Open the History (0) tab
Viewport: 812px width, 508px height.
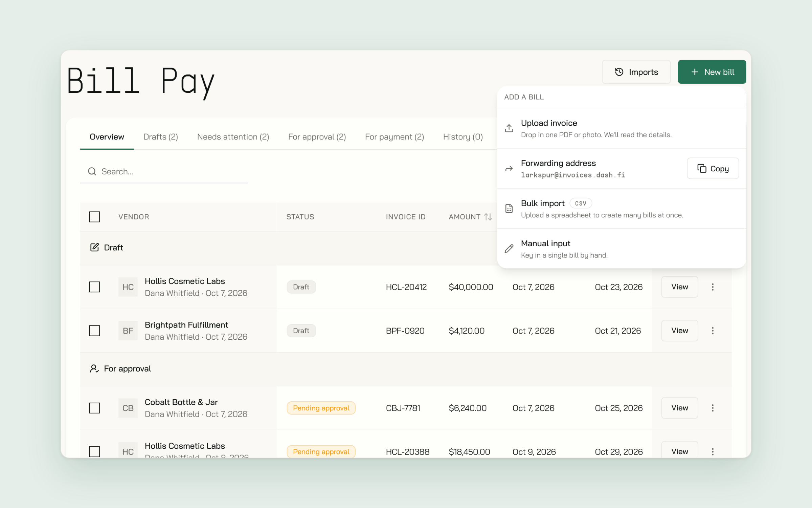pos(463,137)
